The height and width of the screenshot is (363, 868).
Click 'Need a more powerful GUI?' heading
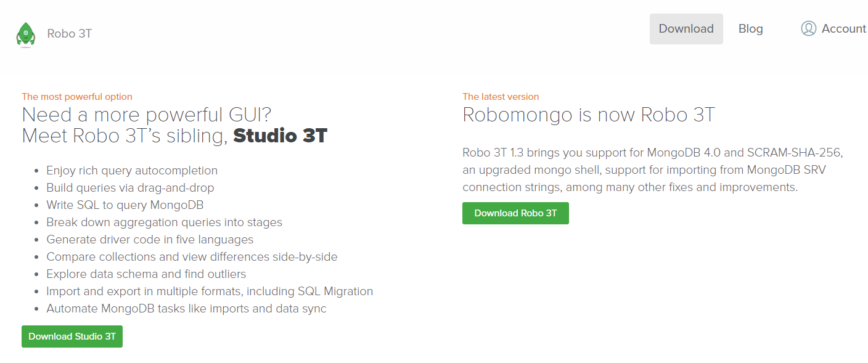click(x=147, y=115)
